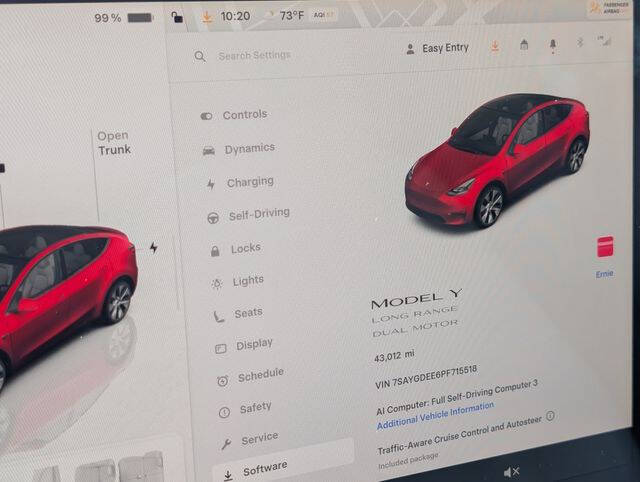Screen dimensions: 640x482
Task: Tap the unlocked padlock status icon
Action: point(177,17)
